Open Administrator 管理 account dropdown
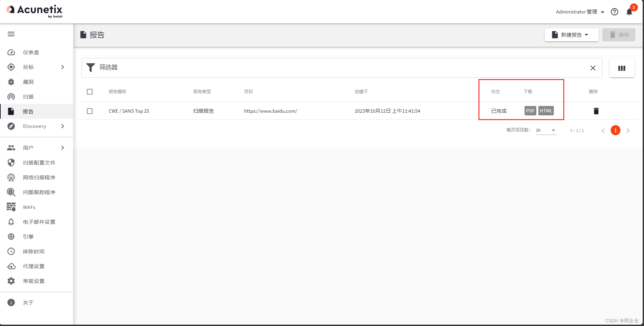The width and height of the screenshot is (644, 326). tap(580, 12)
